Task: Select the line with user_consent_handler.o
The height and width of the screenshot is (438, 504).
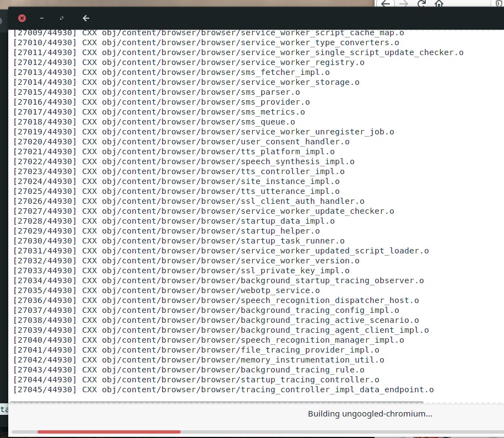Action: click(181, 142)
